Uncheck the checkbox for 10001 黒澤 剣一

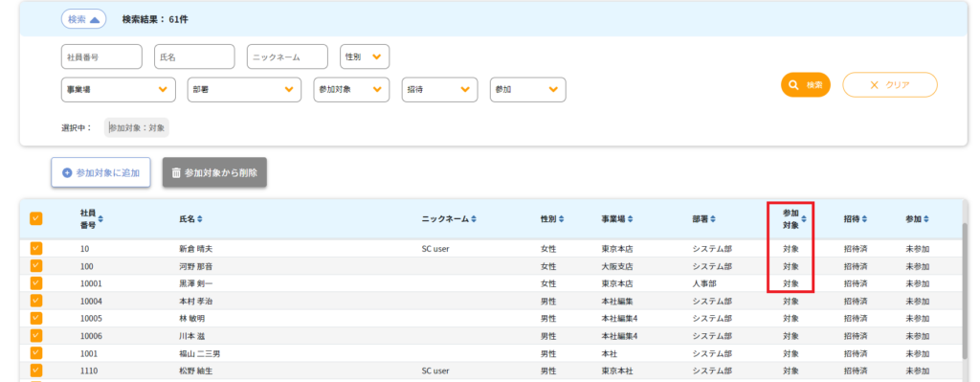tap(36, 283)
